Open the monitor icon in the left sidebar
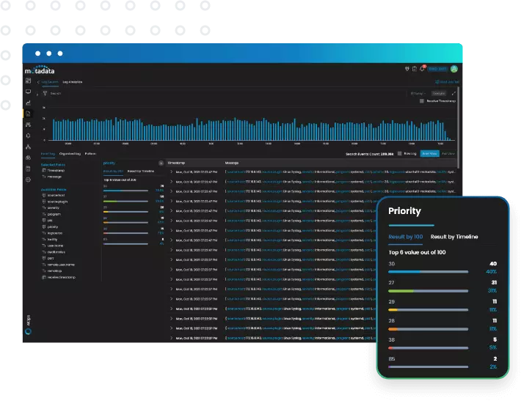Image resolution: width=532 pixels, height=409 pixels. [28, 92]
